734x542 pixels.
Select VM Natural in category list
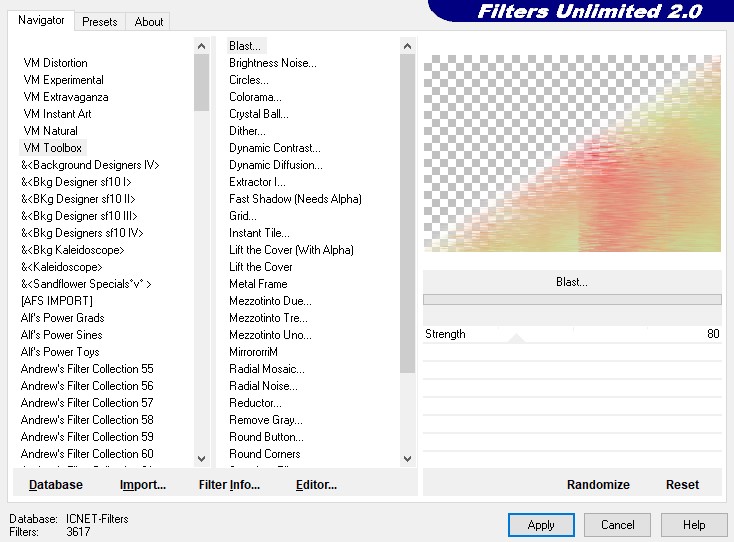point(51,131)
